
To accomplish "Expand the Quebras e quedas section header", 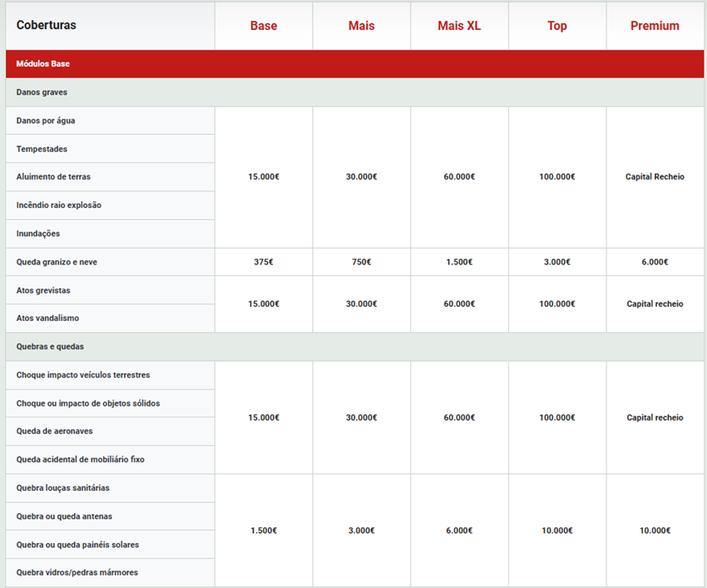I will (50, 347).
